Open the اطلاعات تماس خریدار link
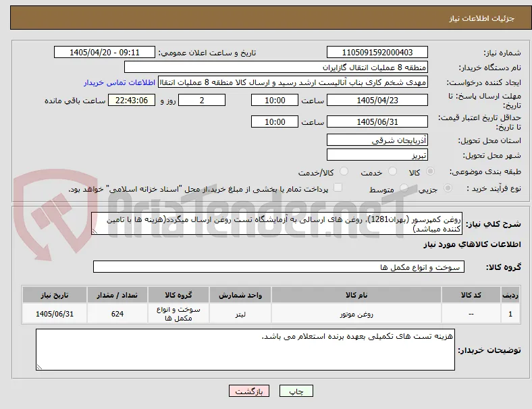532x409 pixels. point(119,82)
